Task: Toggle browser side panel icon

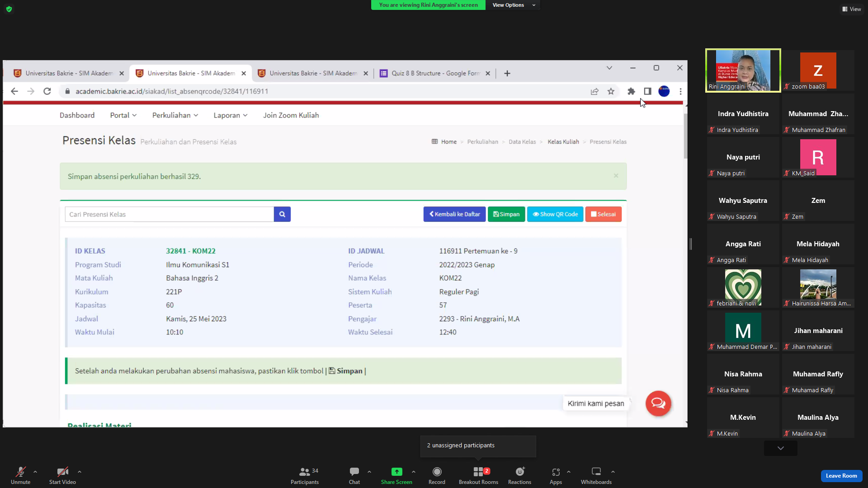Action: point(647,91)
